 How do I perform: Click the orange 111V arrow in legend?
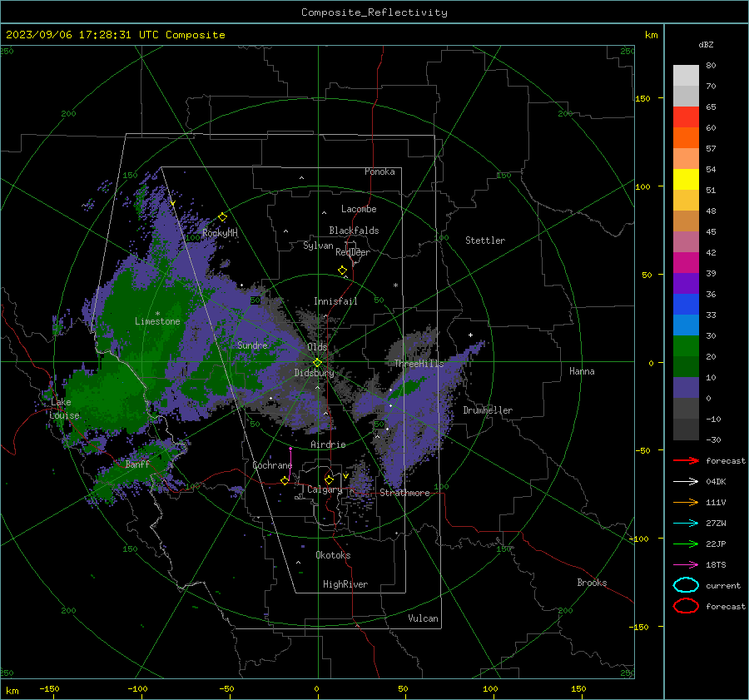[x=686, y=502]
